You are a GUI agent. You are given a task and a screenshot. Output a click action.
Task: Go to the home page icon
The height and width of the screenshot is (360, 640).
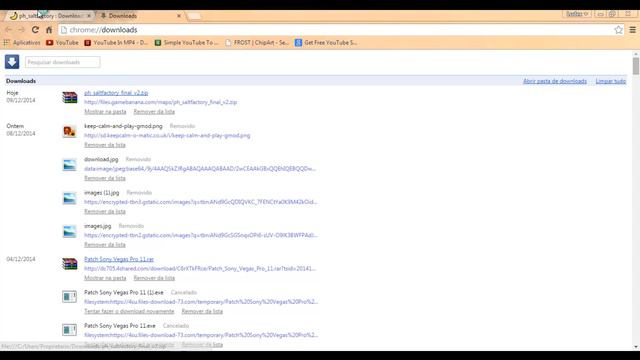49,30
